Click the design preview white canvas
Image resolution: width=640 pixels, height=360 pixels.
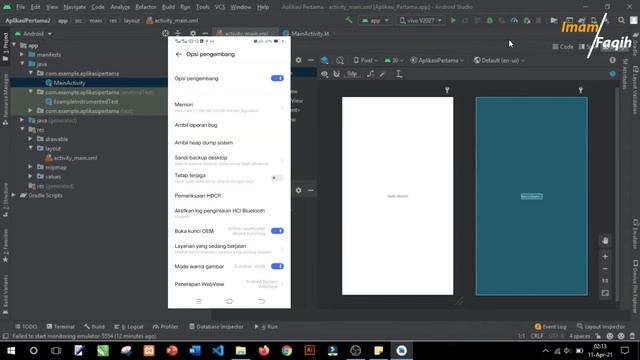(398, 196)
